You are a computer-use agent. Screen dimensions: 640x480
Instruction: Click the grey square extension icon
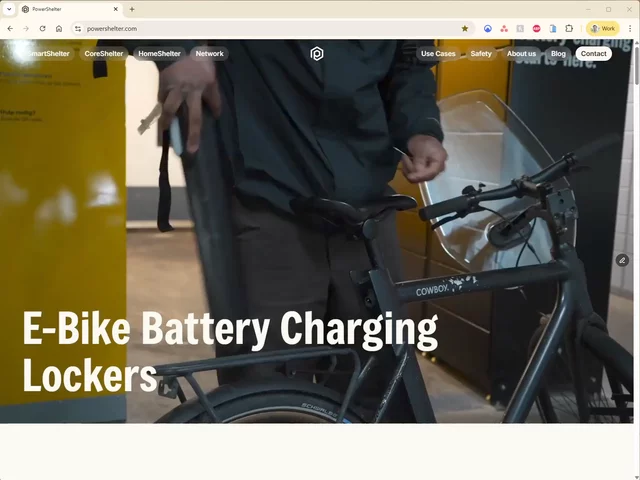pos(520,29)
